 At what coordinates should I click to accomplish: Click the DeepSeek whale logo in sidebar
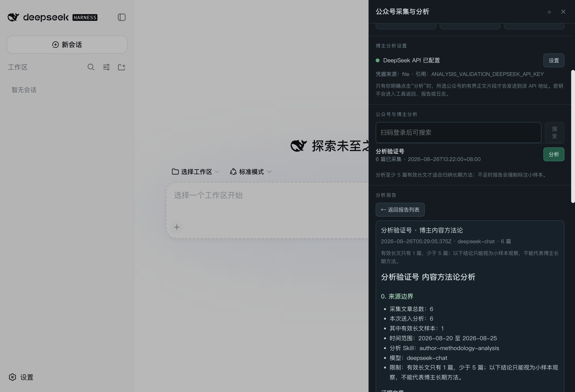(13, 17)
